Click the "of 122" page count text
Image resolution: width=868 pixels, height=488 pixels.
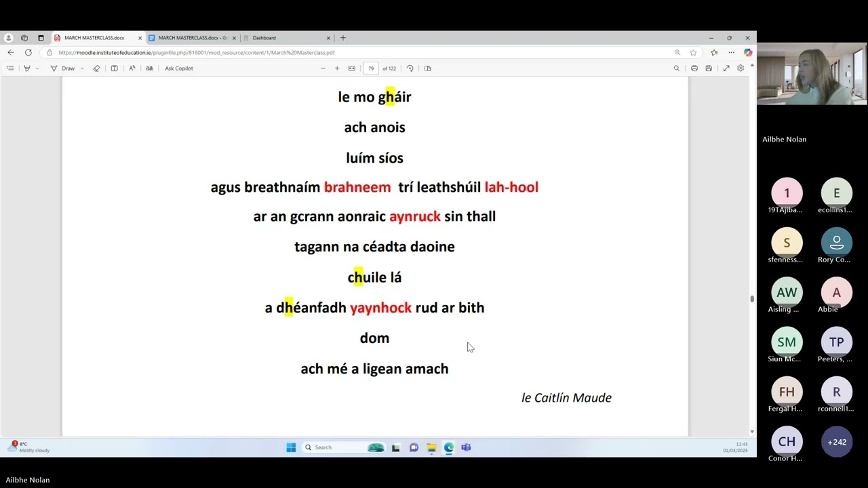tap(389, 68)
